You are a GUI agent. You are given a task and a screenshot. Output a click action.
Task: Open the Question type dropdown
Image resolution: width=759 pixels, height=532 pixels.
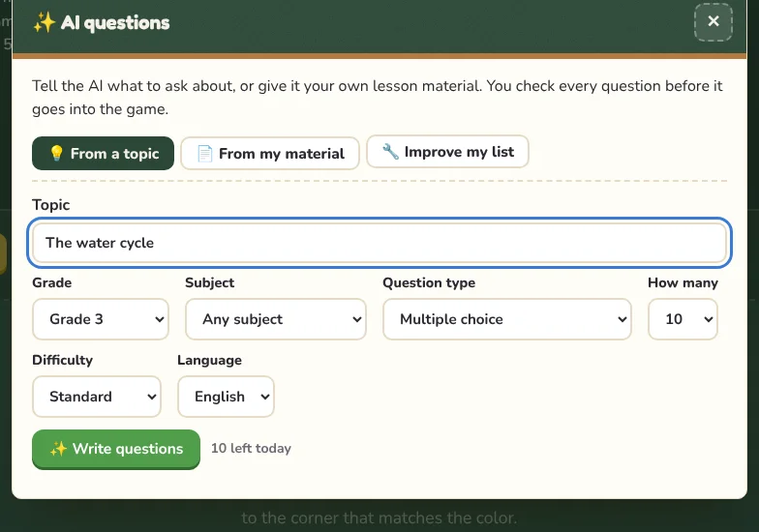pos(507,319)
